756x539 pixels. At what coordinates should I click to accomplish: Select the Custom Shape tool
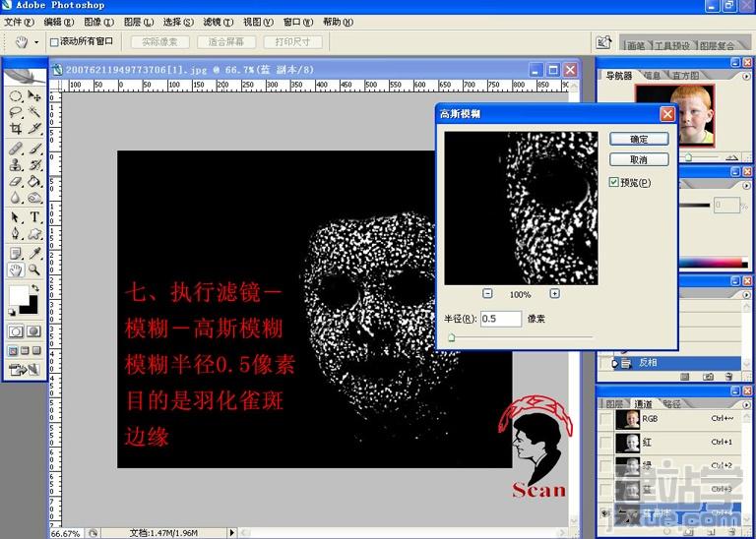click(x=33, y=234)
